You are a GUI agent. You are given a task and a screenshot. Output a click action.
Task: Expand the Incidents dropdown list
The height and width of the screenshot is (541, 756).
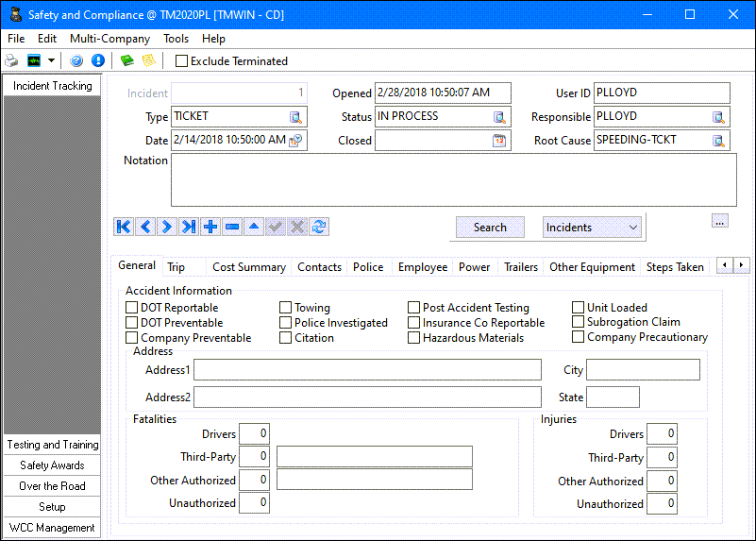pyautogui.click(x=632, y=228)
